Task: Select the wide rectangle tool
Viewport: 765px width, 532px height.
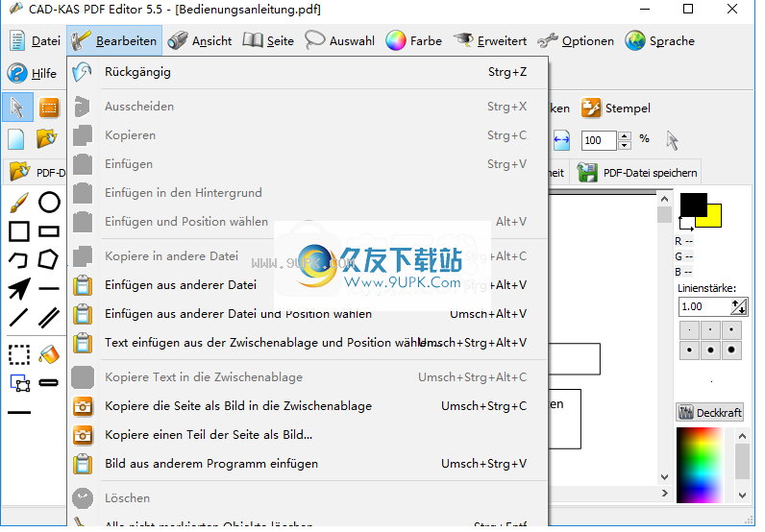Action: pyautogui.click(x=49, y=231)
